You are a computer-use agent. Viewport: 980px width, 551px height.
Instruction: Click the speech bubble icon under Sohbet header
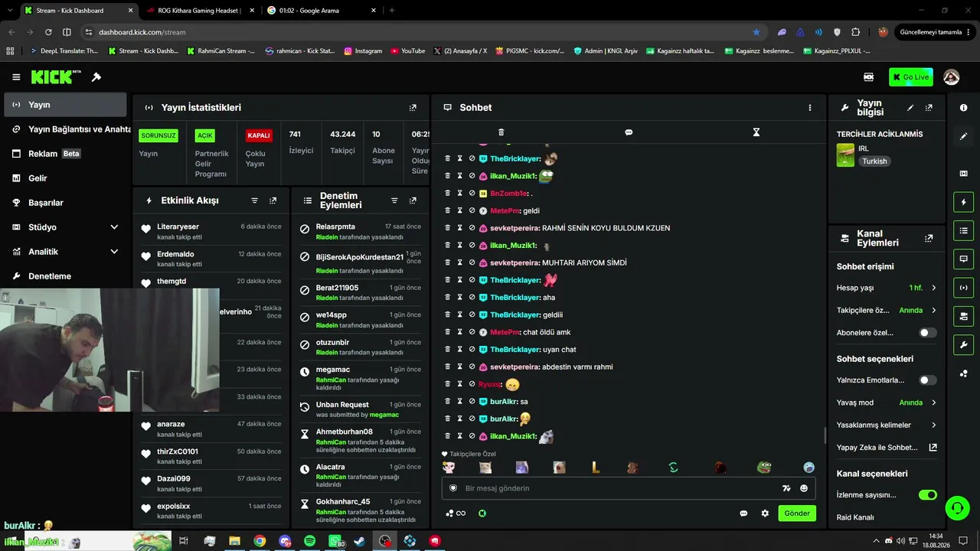coord(629,132)
